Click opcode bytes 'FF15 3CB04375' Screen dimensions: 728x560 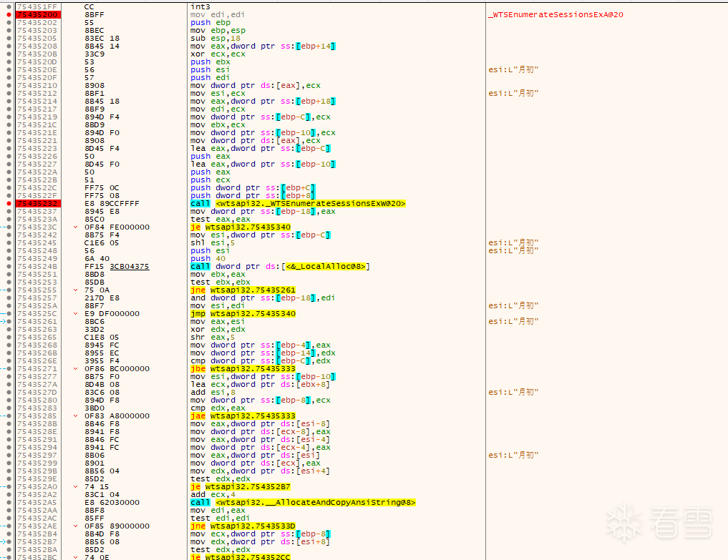(117, 267)
